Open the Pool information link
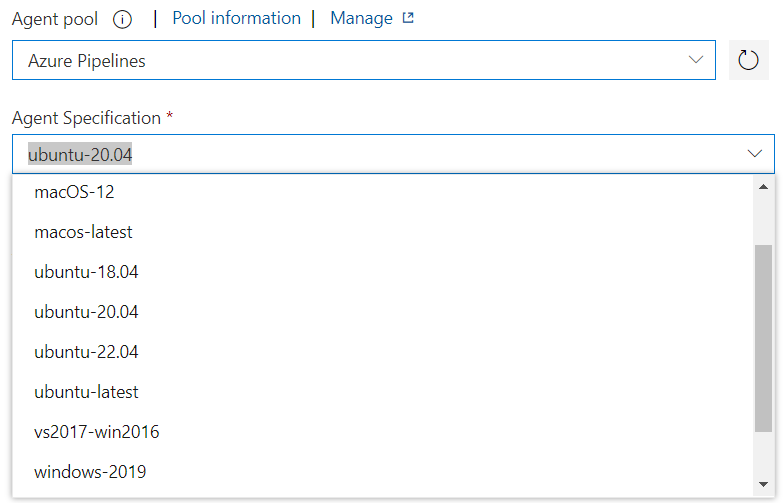The image size is (783, 503). (x=236, y=18)
